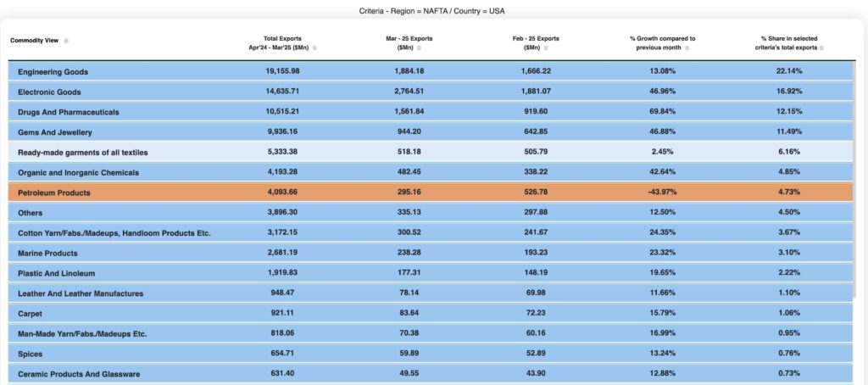Click total exports value 10,515.21

coord(282,111)
